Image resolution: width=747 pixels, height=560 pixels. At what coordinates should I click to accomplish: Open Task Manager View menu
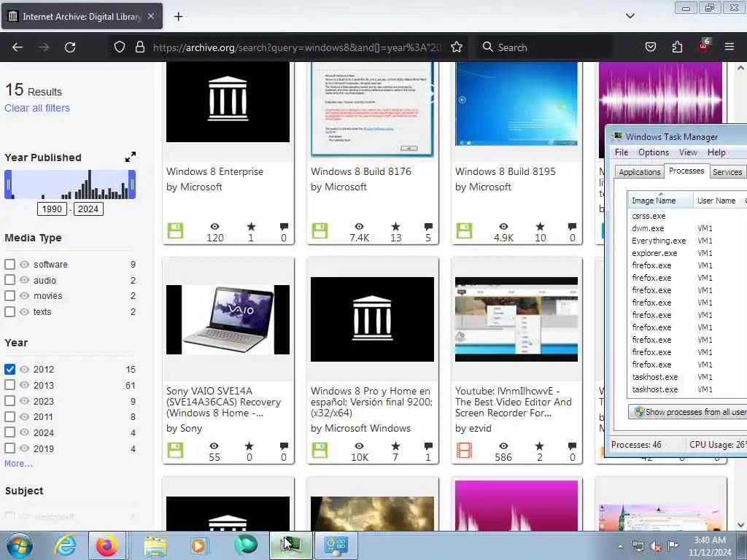click(x=688, y=152)
